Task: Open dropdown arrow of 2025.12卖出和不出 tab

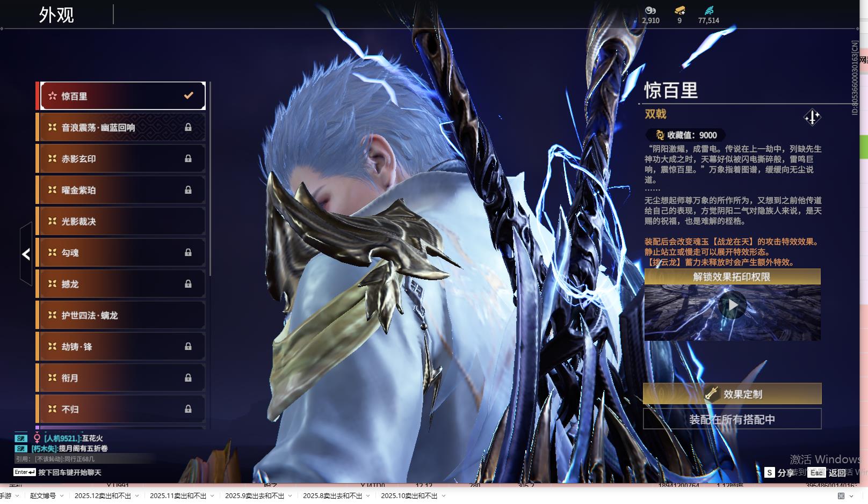Action: (x=137, y=496)
